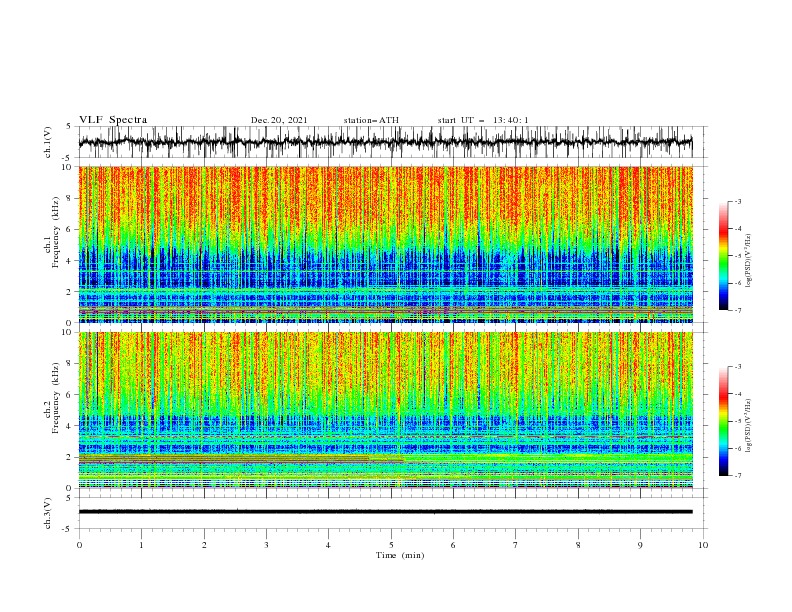Click the ch.1 spectrogram panel
792x612 pixels.
[x=385, y=244]
